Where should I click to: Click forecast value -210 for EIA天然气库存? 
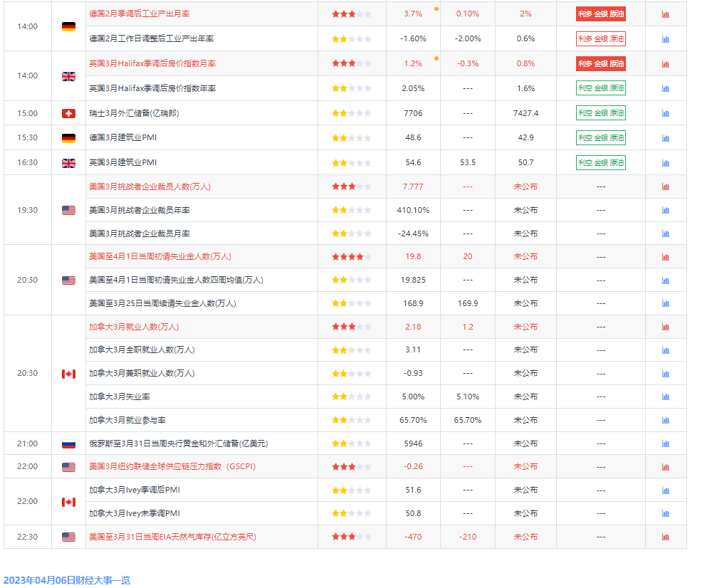point(468,537)
